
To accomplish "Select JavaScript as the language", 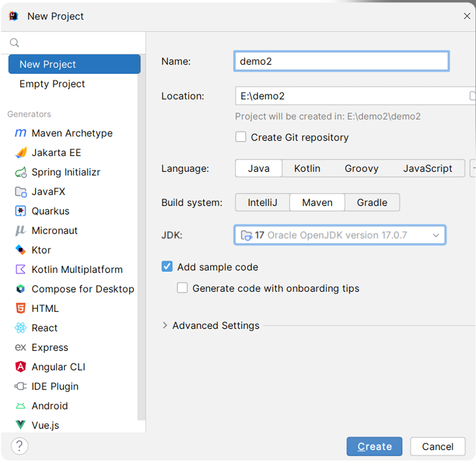I will [427, 169].
